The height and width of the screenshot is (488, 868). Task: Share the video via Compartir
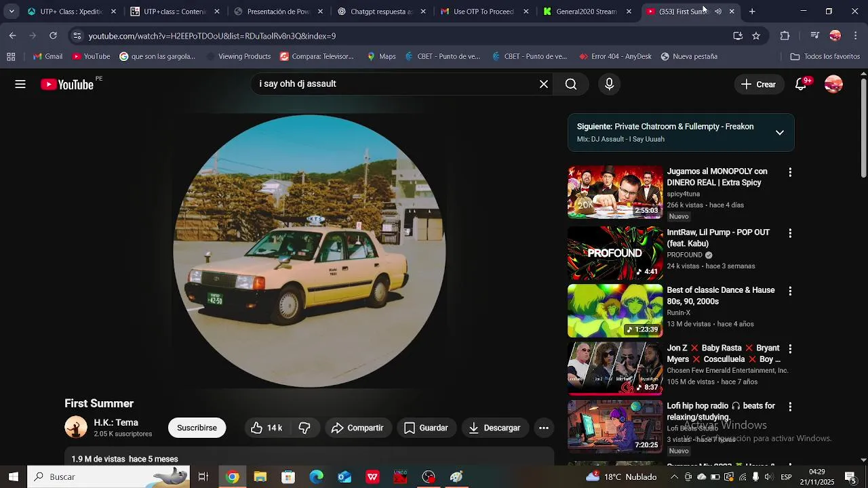click(357, 428)
